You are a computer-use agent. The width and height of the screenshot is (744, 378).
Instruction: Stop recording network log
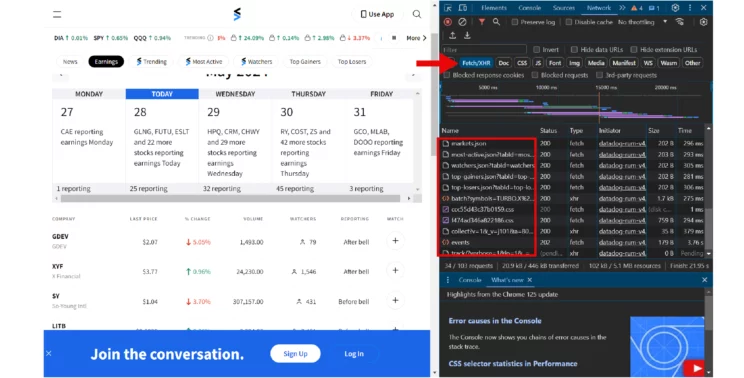coord(447,22)
